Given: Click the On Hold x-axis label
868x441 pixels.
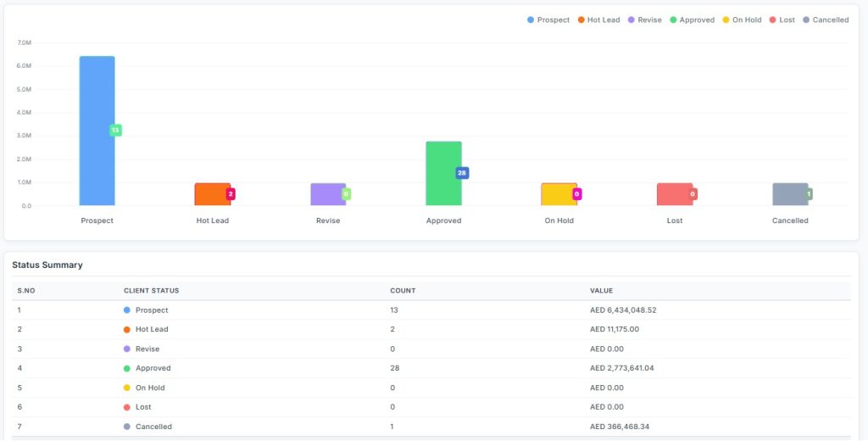Looking at the screenshot, I should tap(559, 220).
